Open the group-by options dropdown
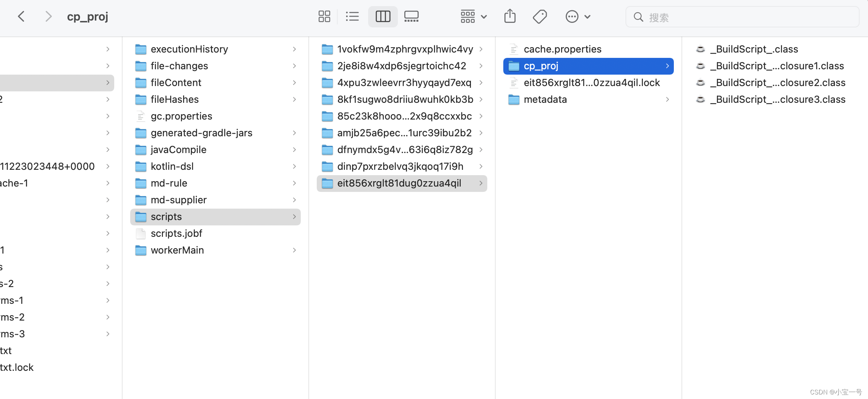 [x=474, y=17]
